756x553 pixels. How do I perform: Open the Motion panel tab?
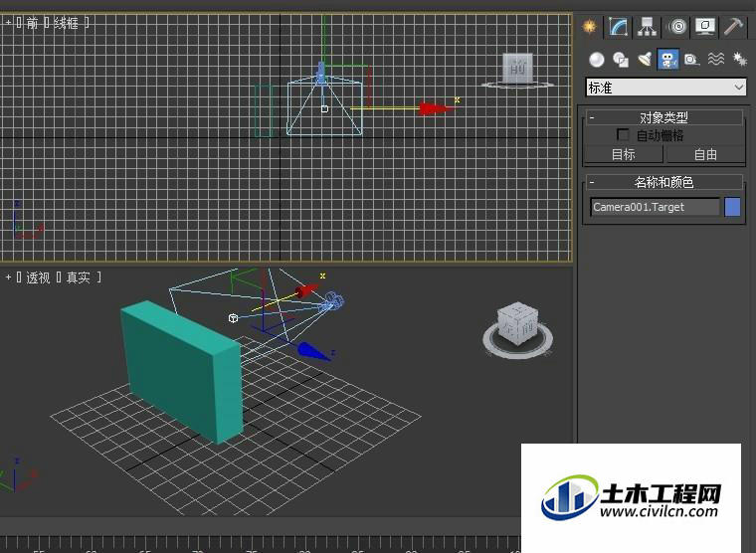(x=677, y=26)
